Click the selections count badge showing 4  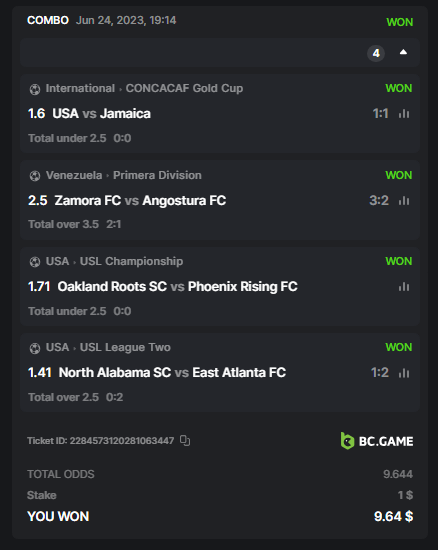point(376,53)
